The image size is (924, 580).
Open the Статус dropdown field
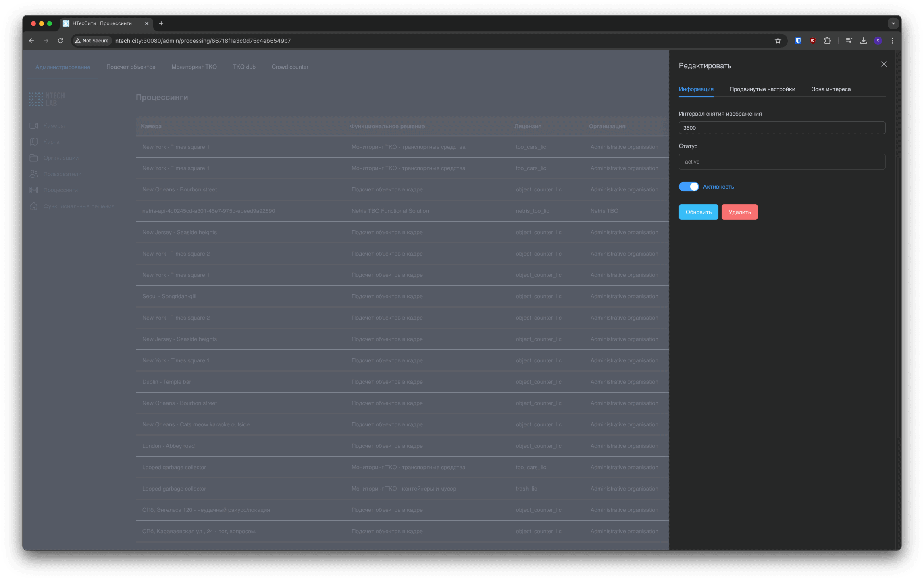click(782, 162)
